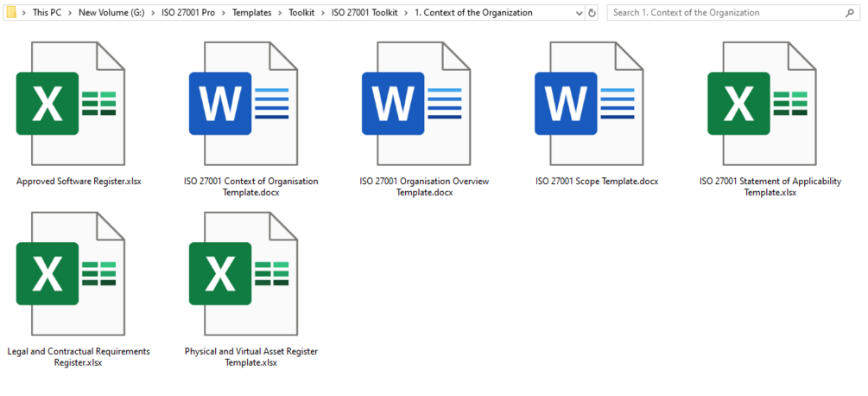Click the ISO 27001 Scope Template.docx name
Image resolution: width=868 pixels, height=396 pixels.
click(x=597, y=181)
